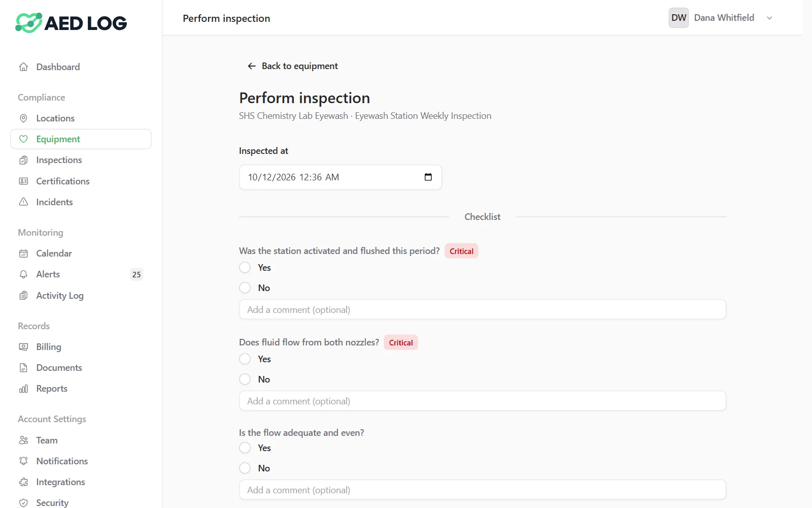Open the DW avatar account menu
The height and width of the screenshot is (508, 812).
(x=679, y=18)
